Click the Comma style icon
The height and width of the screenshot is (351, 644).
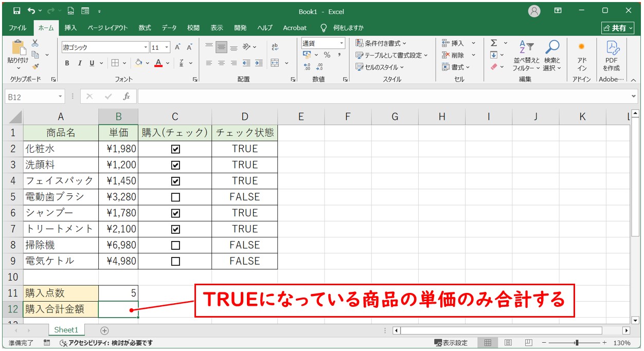point(339,55)
